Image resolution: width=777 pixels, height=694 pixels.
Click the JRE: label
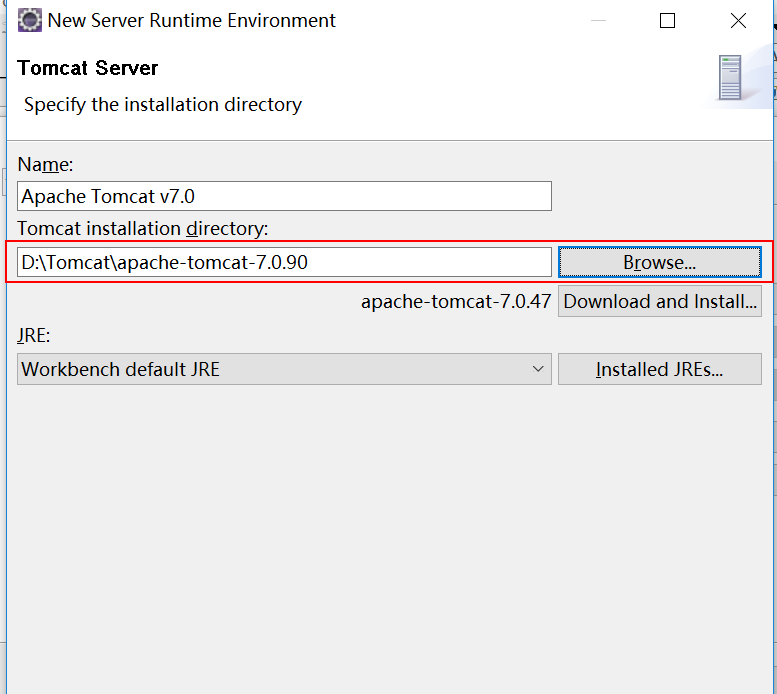(x=34, y=335)
